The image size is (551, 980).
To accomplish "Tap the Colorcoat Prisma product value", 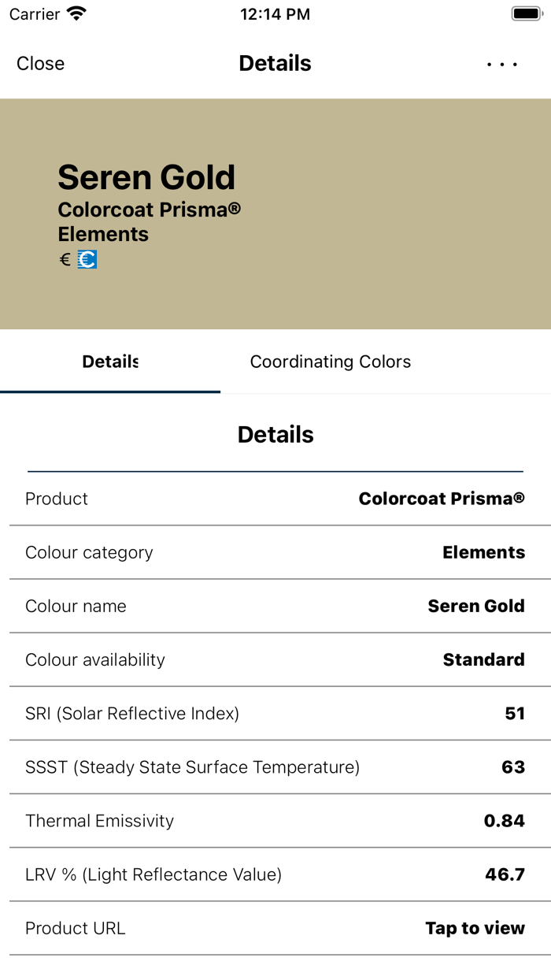I will point(441,499).
